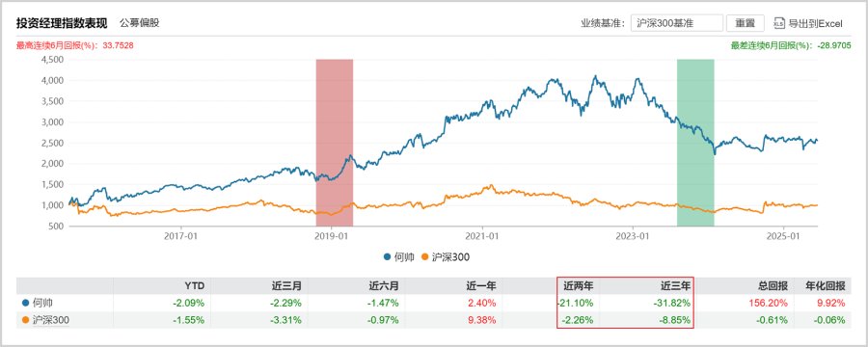868x347 pixels.
Task: Click the 近两年 column header
Action: pyautogui.click(x=578, y=286)
